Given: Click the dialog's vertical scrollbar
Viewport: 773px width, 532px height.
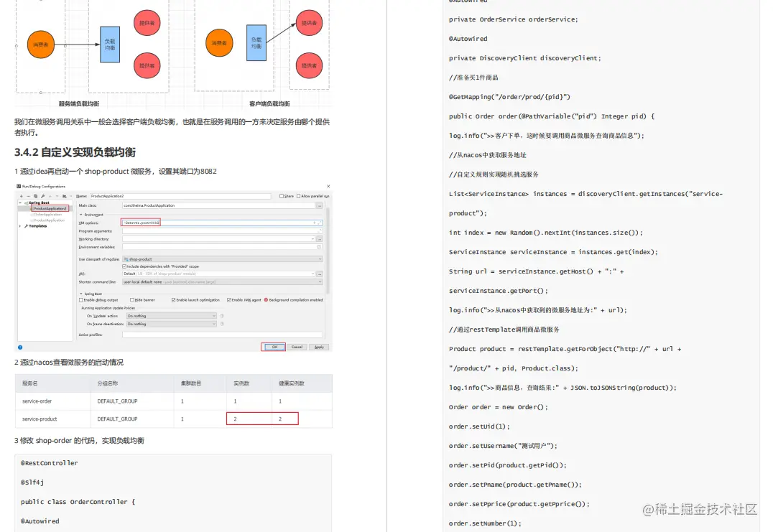Looking at the screenshot, I should click(328, 251).
